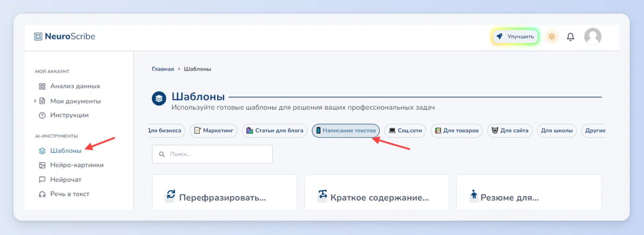Toggle the sun theme icon
The height and width of the screenshot is (235, 644).
[x=552, y=36]
